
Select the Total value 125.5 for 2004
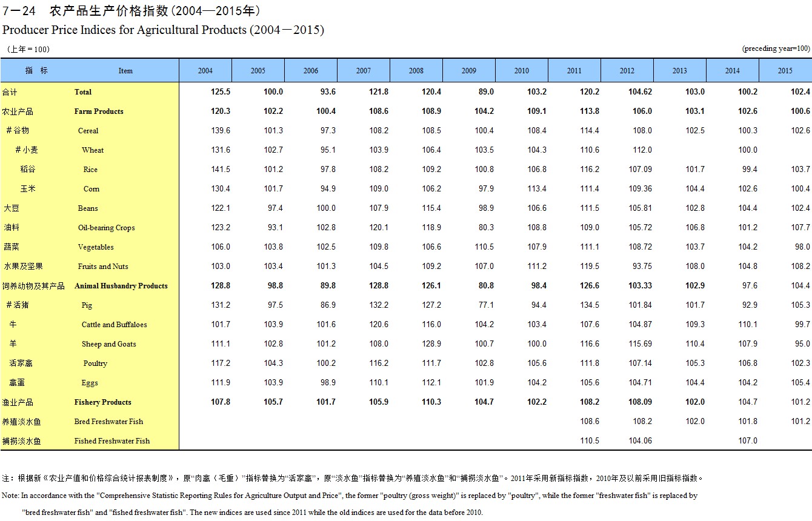tap(220, 92)
